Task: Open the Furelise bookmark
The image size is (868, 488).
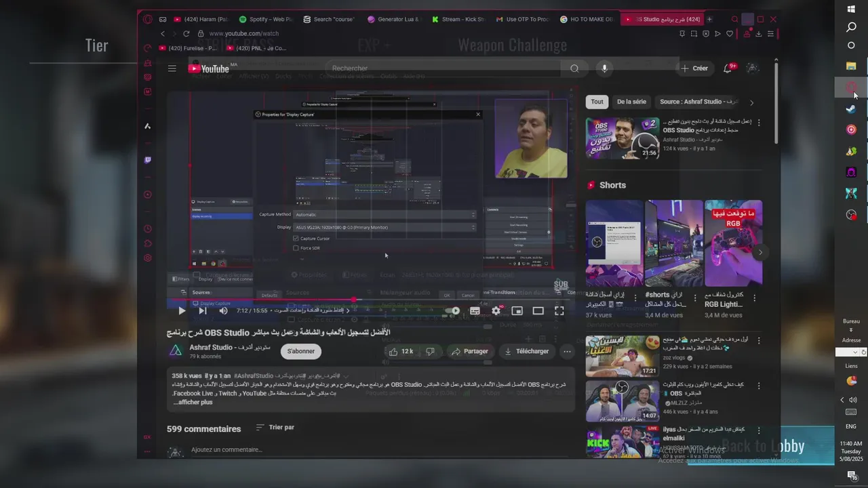Action: point(189,48)
